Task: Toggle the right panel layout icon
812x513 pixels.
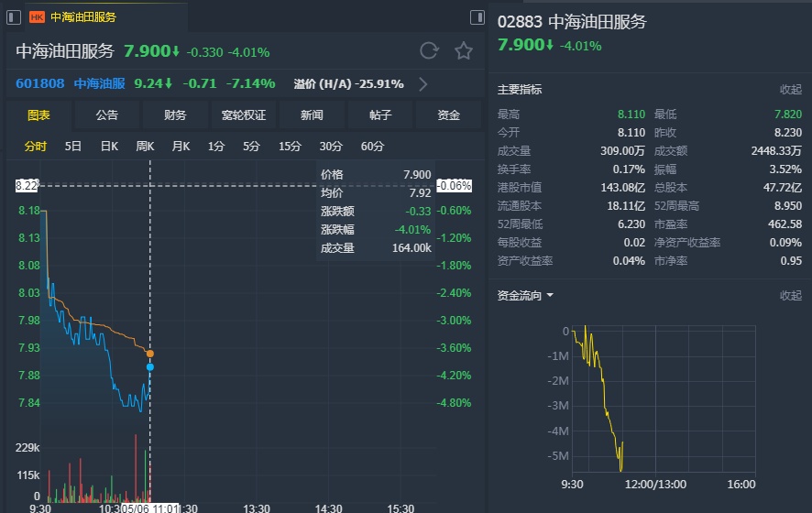Action: pyautogui.click(x=477, y=17)
